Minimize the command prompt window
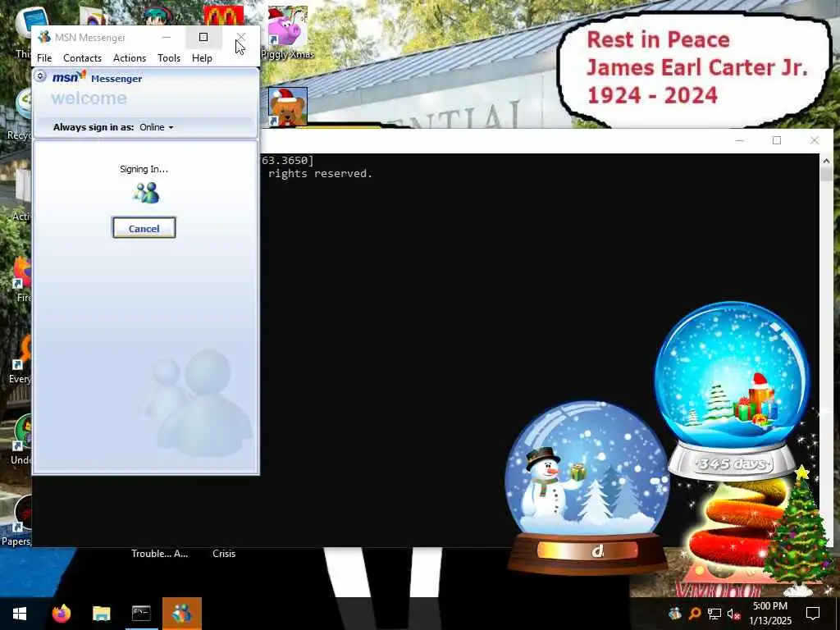The height and width of the screenshot is (630, 840). (740, 140)
